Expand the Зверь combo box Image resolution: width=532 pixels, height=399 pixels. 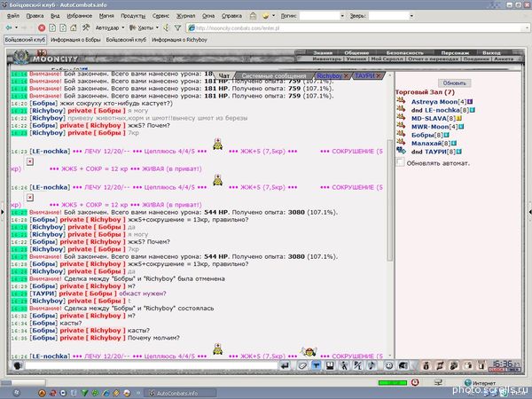tap(411, 16)
